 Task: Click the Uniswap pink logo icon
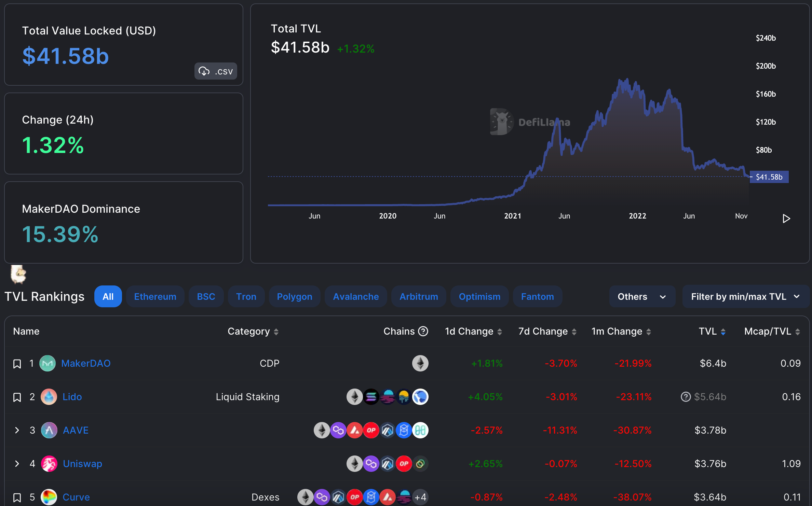[x=49, y=464]
